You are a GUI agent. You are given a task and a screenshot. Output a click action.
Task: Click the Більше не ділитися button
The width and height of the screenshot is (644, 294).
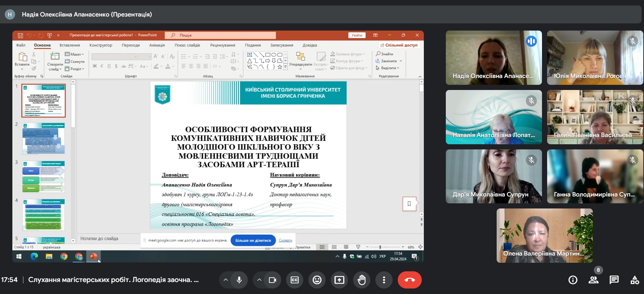click(253, 240)
